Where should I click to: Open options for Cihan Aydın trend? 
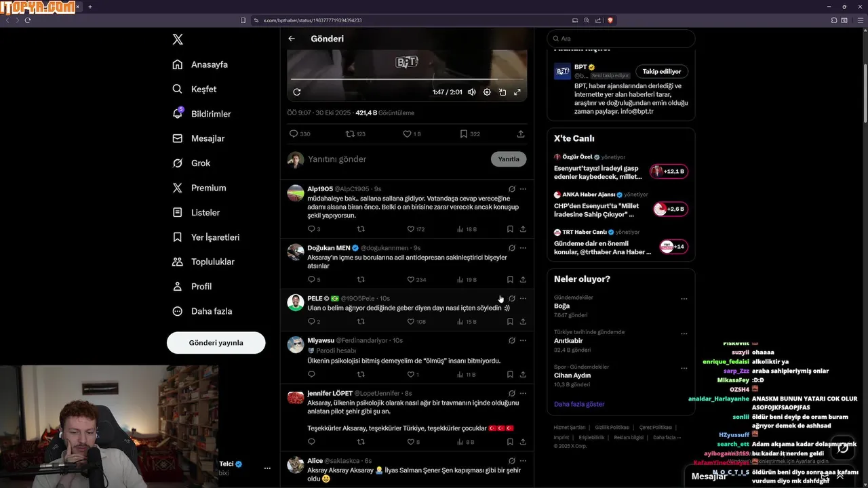684,368
